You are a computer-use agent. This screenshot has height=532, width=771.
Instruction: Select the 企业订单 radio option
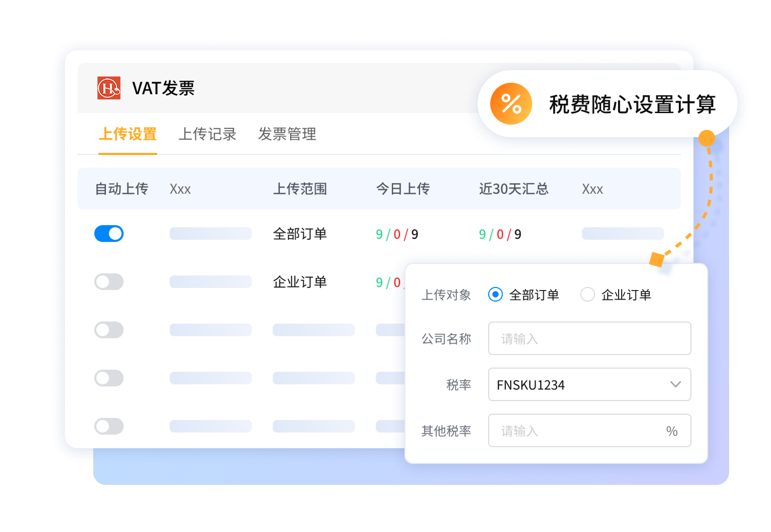(588, 295)
